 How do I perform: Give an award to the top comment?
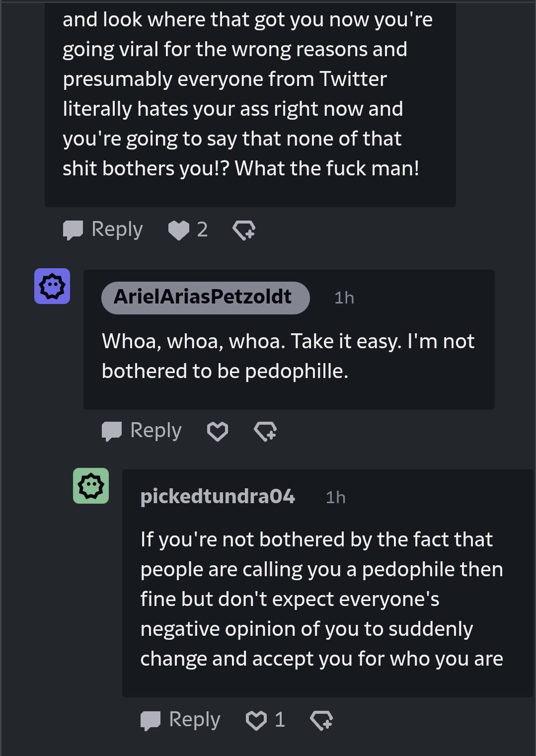(244, 230)
